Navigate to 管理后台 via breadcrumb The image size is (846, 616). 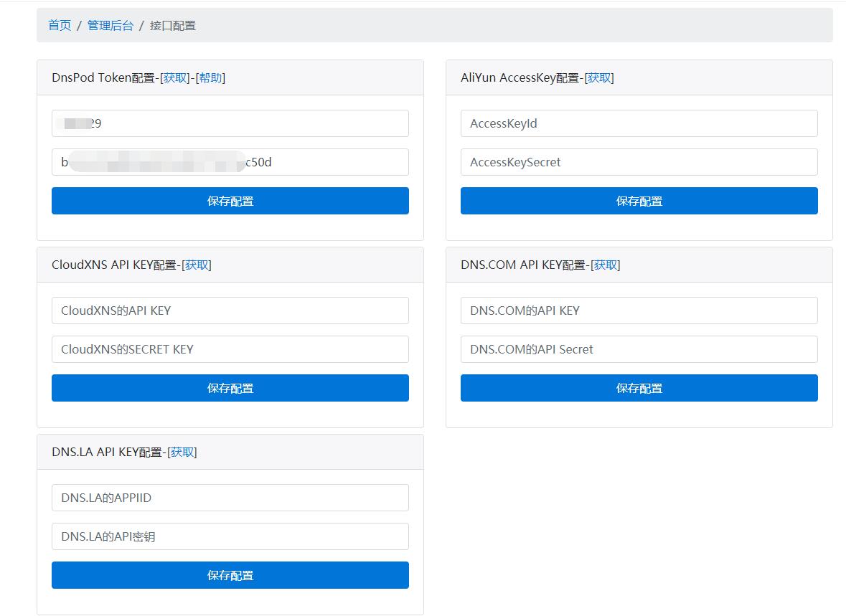[111, 25]
